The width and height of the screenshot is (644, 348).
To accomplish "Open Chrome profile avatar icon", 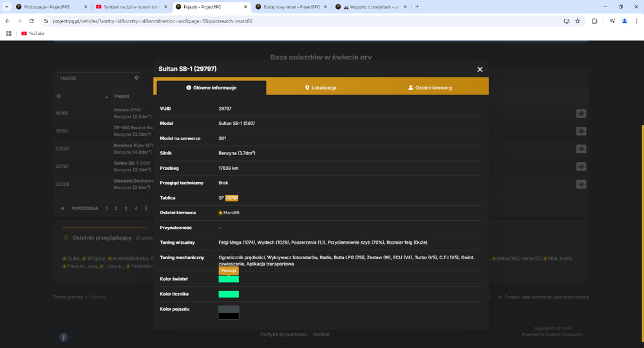I will (x=624, y=21).
